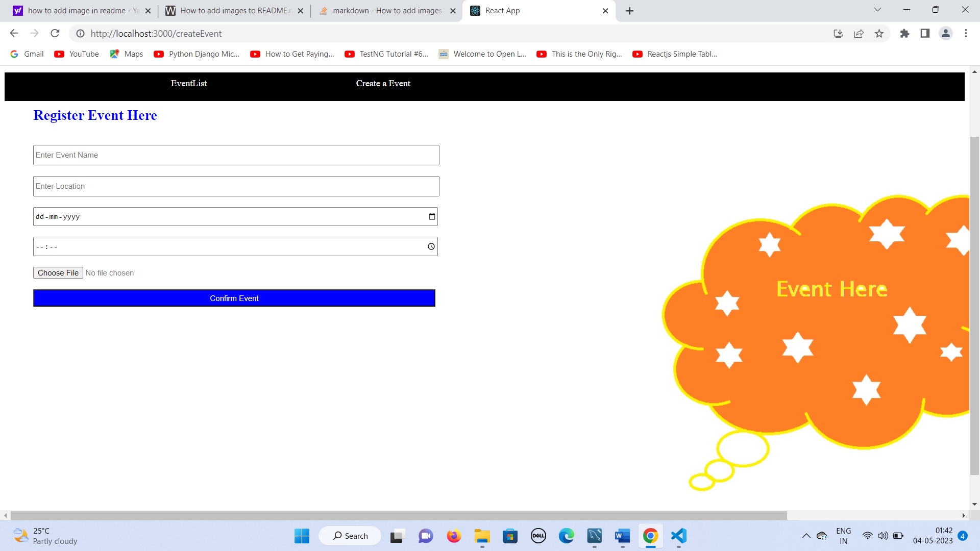
Task: Click the Confirm Event button
Action: click(234, 298)
